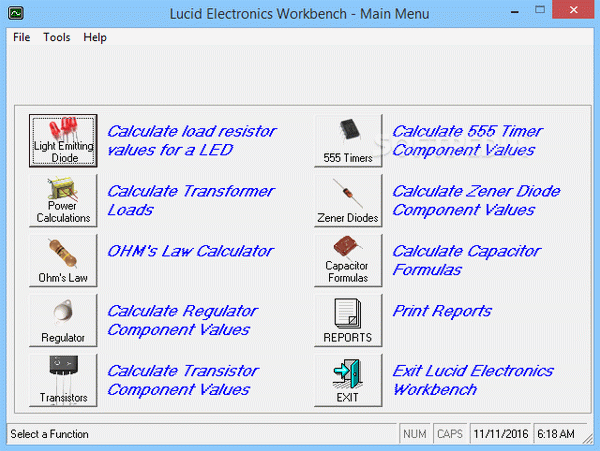The width and height of the screenshot is (600, 451).
Task: Choose the Zener Diodes icon
Action: (x=348, y=200)
